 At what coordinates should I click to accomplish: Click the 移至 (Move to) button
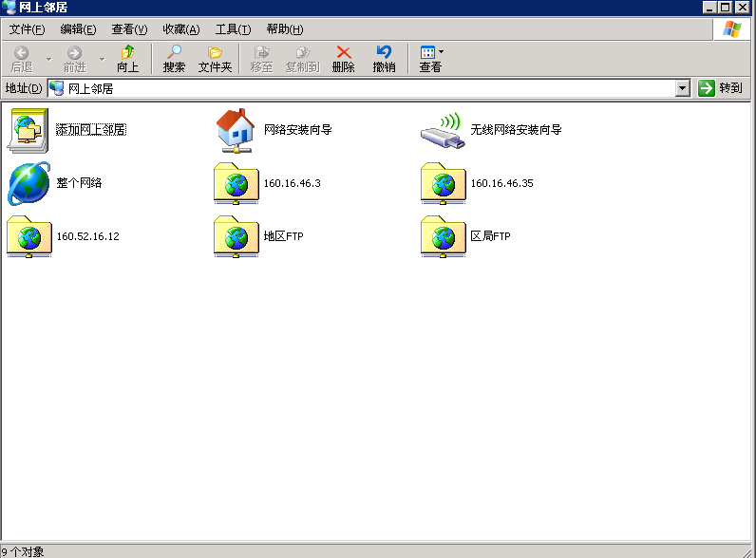coord(261,59)
